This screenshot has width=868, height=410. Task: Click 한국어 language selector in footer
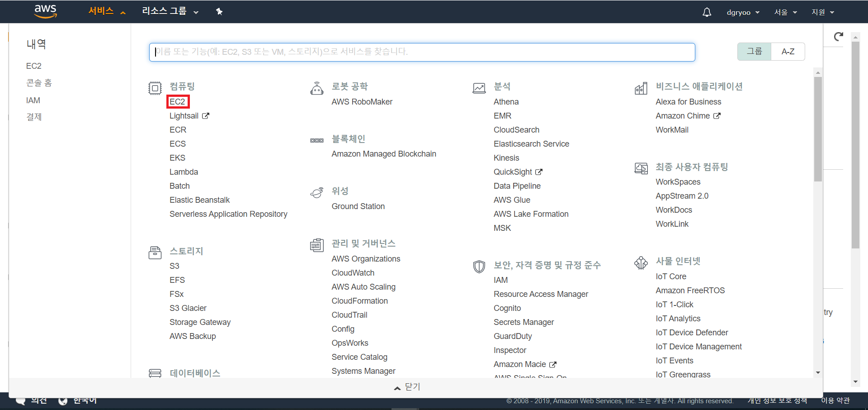click(x=85, y=400)
